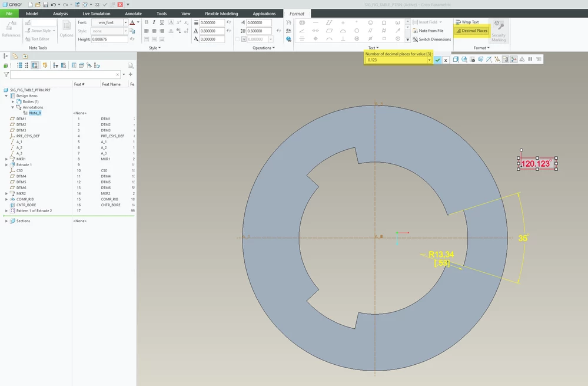Insert the Omega Ω symbol
Image resolution: width=588 pixels, height=386 pixels.
coord(384,22)
